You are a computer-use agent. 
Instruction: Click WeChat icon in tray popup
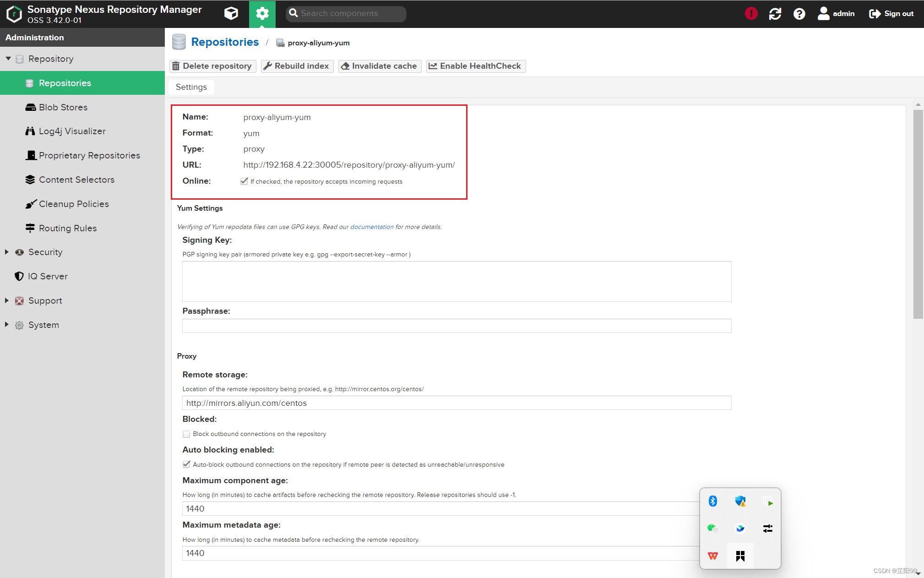tap(712, 528)
